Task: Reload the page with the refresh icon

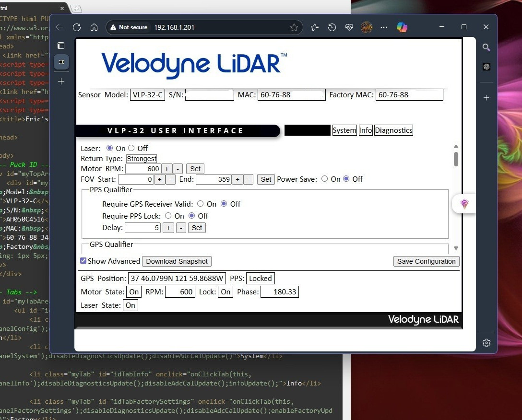Action: (x=77, y=27)
